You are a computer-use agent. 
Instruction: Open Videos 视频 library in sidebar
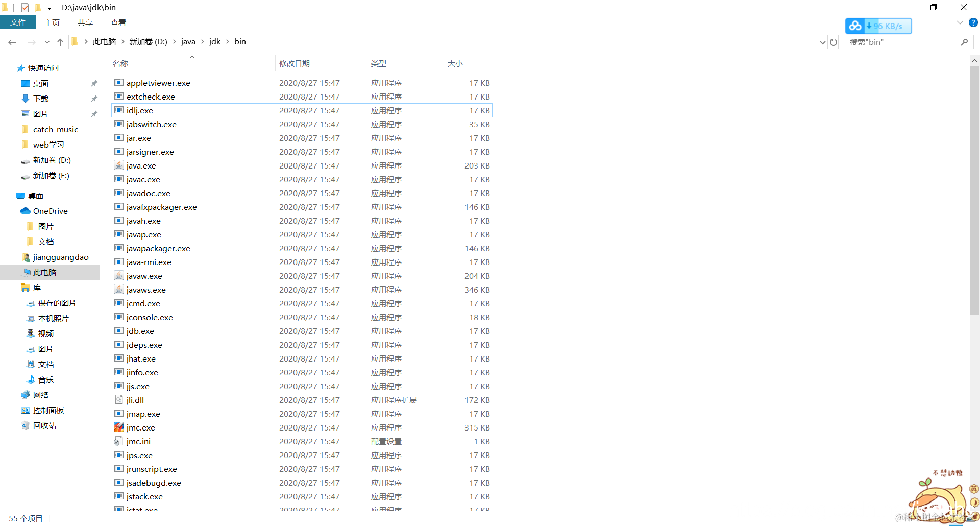pos(40,333)
